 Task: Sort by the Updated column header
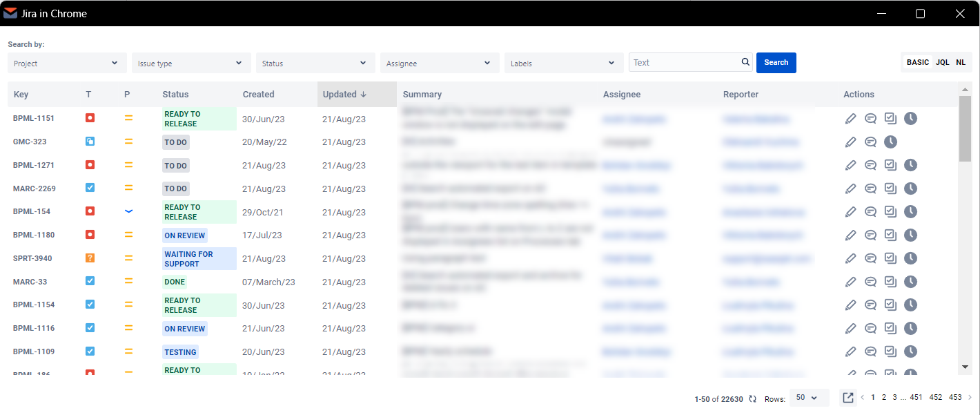[357, 95]
